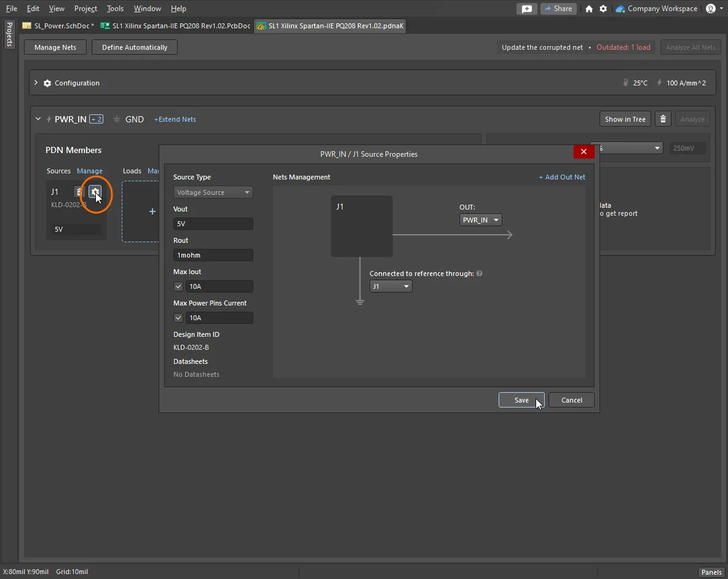Open J1 source properties gear icon
Viewport: 728px width, 579px height.
tap(95, 192)
